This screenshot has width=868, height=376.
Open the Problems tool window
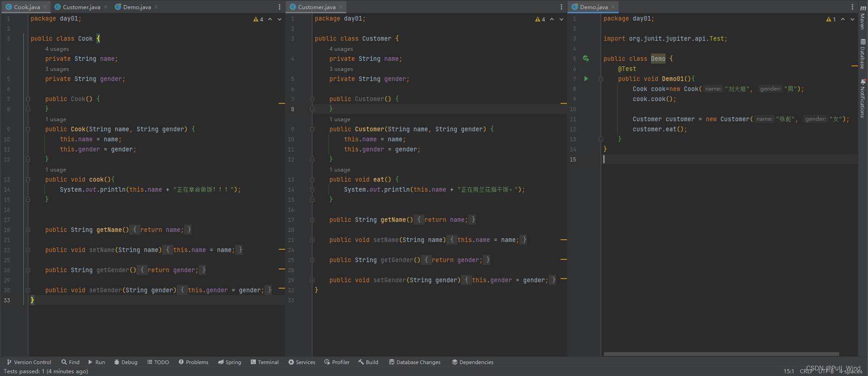tap(193, 362)
